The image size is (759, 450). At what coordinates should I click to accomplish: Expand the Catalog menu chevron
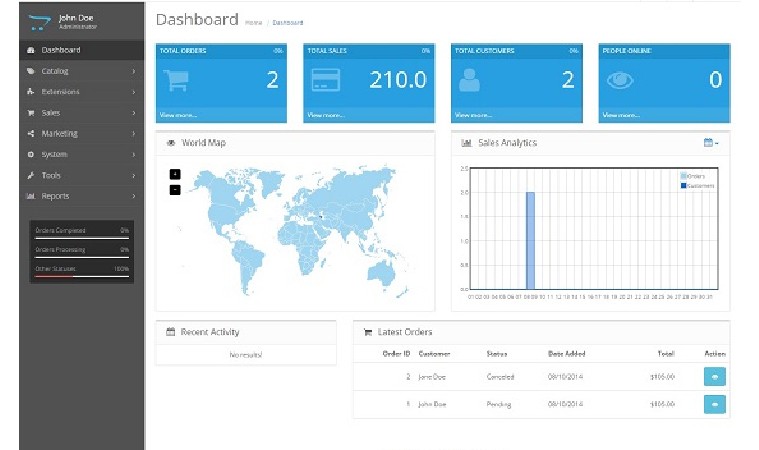coord(134,71)
